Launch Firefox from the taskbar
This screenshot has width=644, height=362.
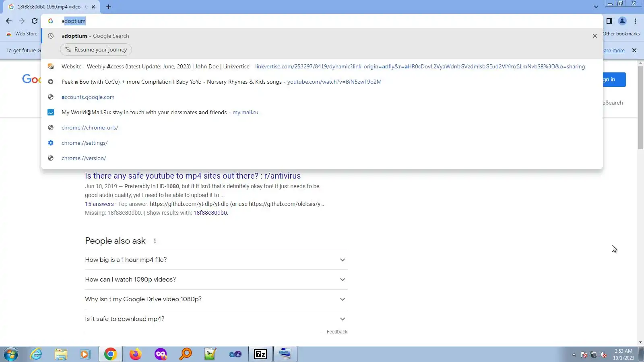(x=136, y=354)
